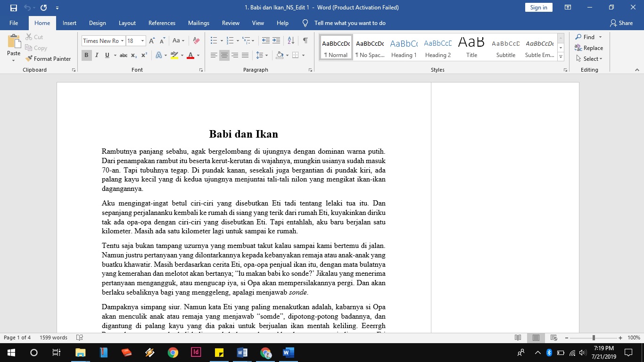Viewport: 644px width, 362px height.
Task: Toggle Justify text alignment
Action: pyautogui.click(x=245, y=55)
